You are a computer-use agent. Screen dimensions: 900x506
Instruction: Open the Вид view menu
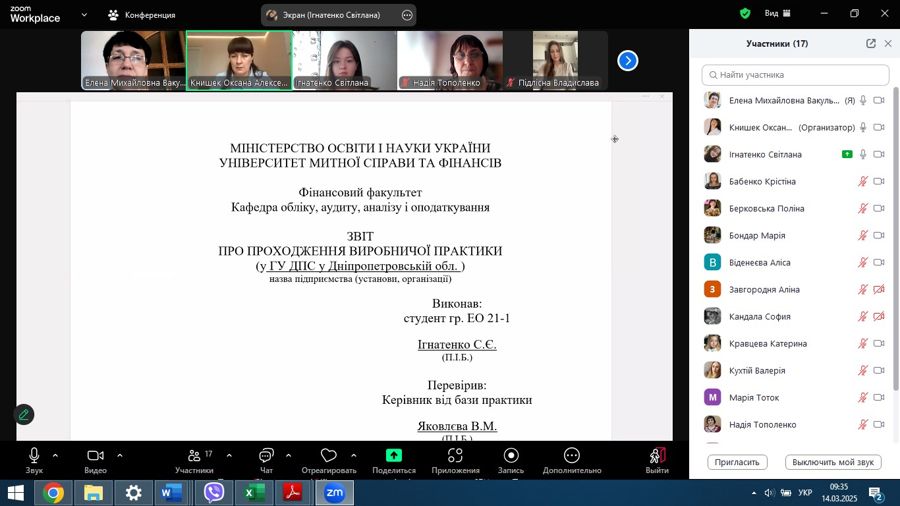tap(778, 13)
